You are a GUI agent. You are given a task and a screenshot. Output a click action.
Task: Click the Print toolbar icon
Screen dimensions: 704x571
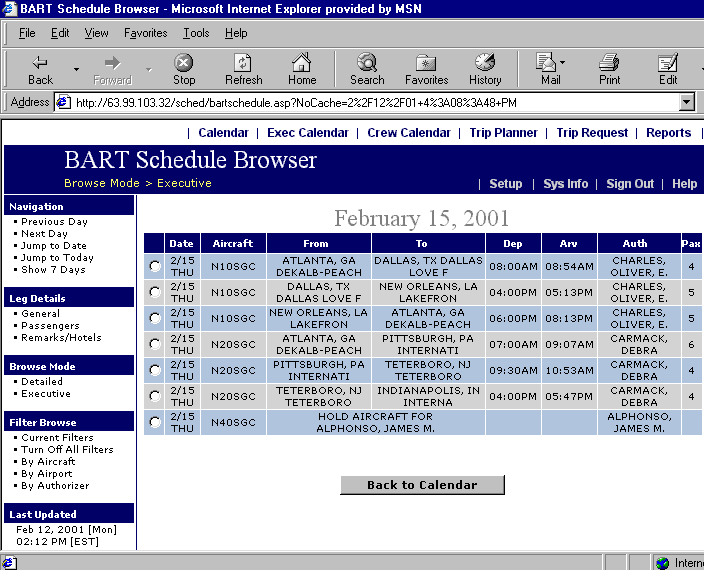coord(609,64)
